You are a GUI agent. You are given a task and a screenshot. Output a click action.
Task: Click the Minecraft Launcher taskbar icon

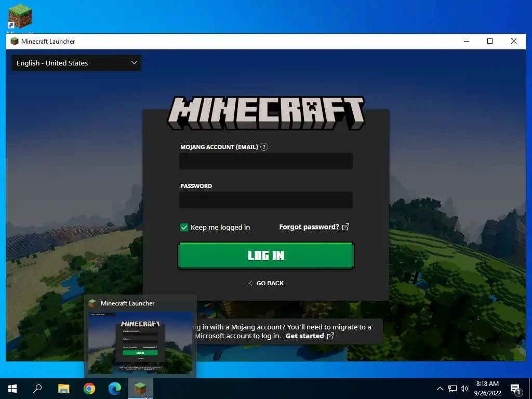pyautogui.click(x=140, y=389)
